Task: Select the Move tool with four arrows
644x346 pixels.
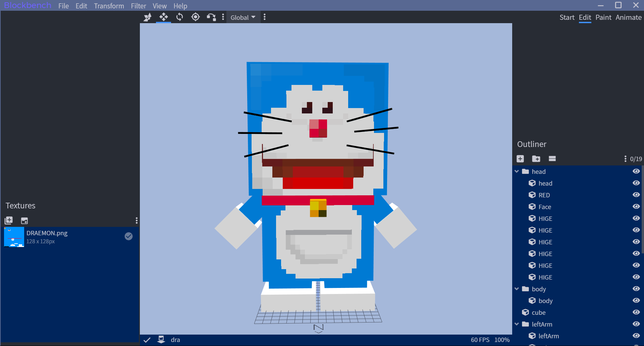Action: click(164, 17)
